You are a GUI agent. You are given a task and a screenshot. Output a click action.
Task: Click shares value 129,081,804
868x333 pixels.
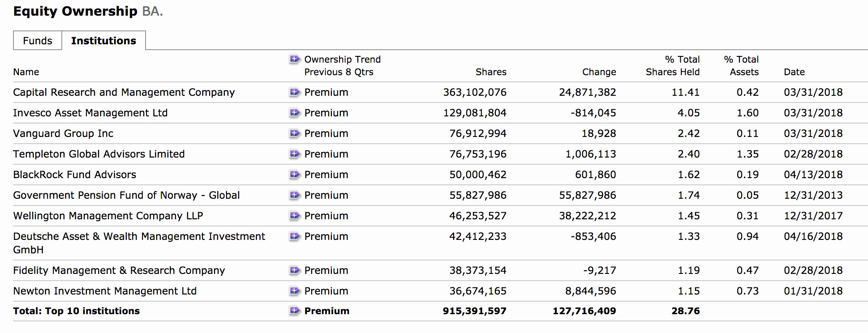click(x=475, y=113)
